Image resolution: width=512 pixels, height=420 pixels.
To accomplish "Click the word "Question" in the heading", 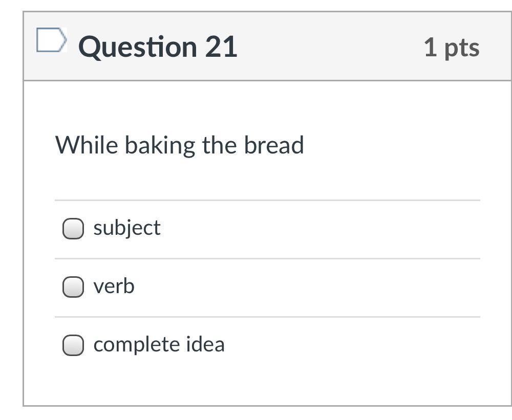I will click(137, 47).
